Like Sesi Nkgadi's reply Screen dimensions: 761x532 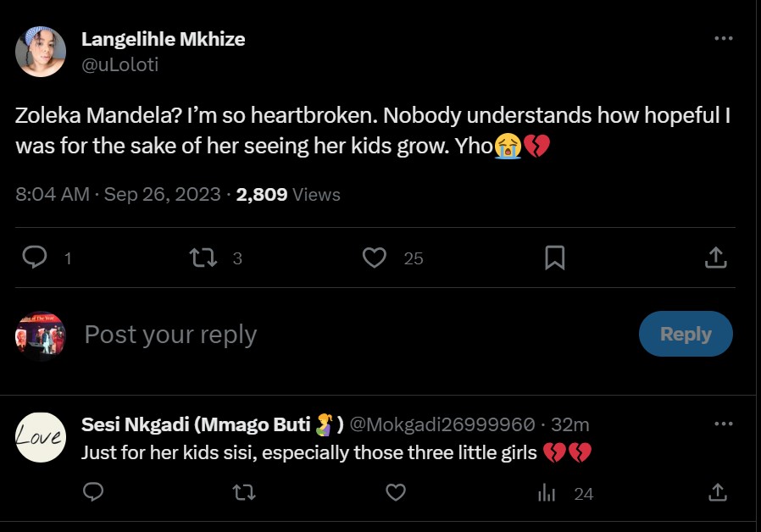point(395,492)
